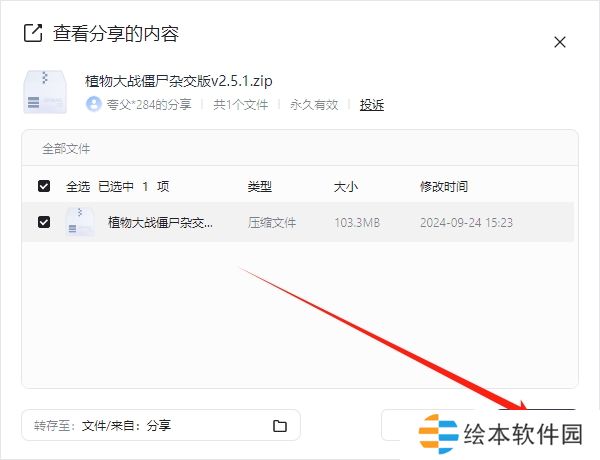Close the shared content dialog

(x=559, y=42)
